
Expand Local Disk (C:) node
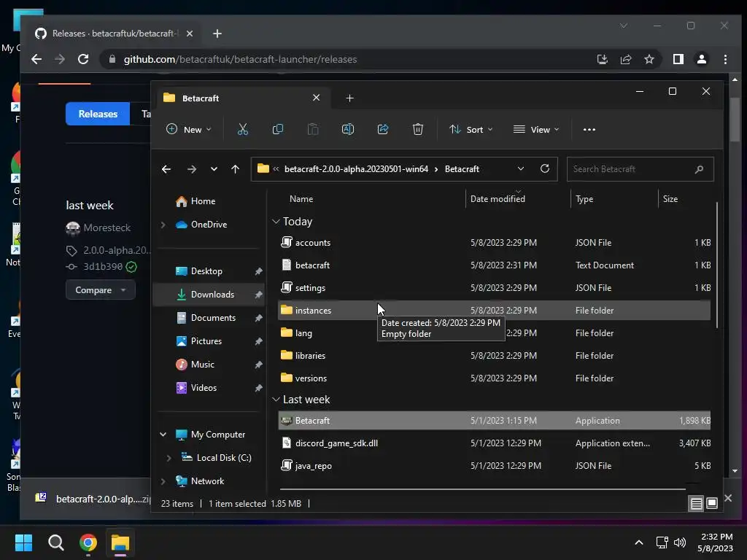[169, 458]
